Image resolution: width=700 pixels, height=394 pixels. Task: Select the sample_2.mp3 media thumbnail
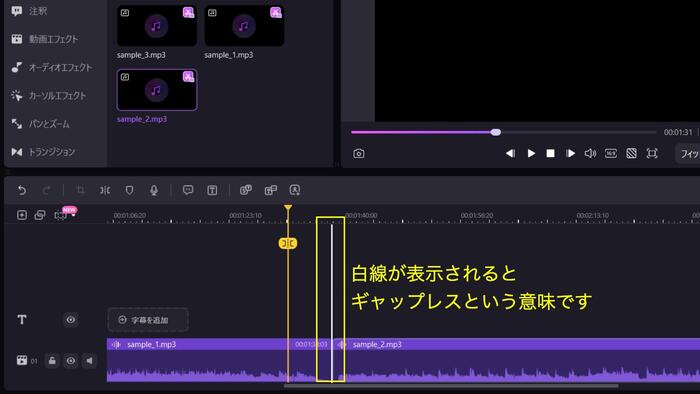157,90
